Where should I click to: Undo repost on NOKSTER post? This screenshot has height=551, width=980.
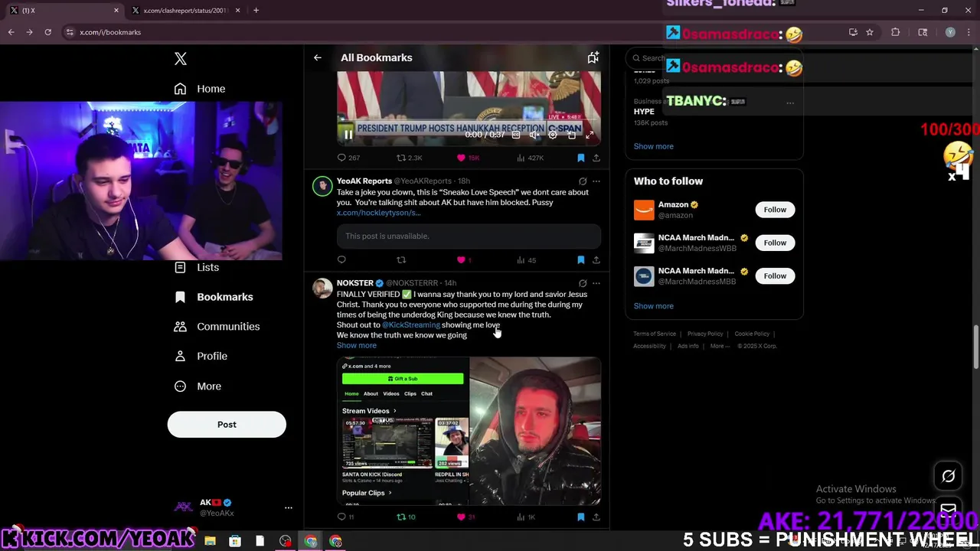[406, 517]
